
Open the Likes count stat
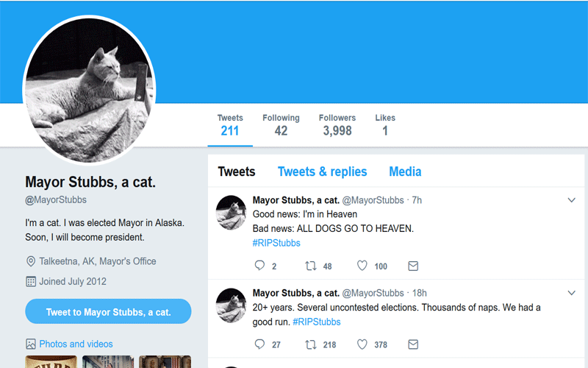pyautogui.click(x=385, y=125)
